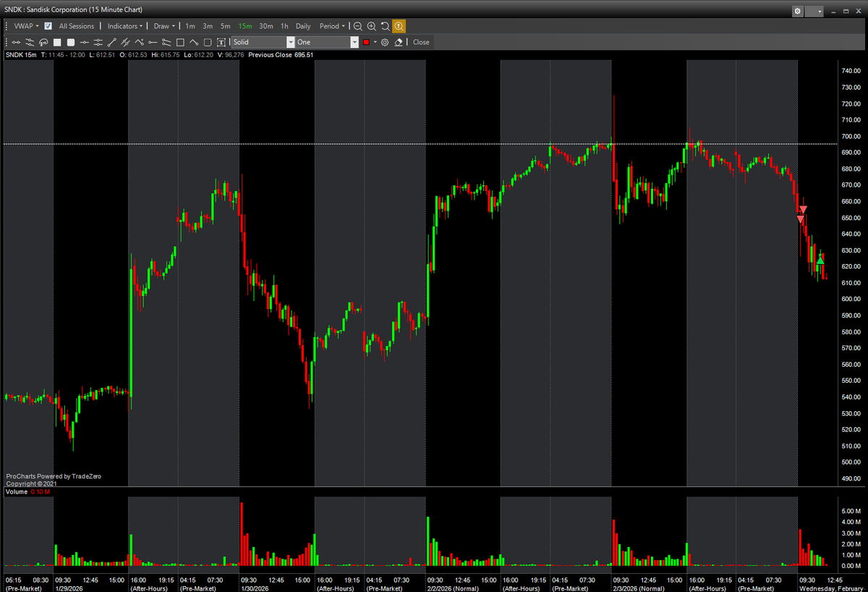Switch to the Daily timeframe
Viewport: 868px width, 592px height.
pos(303,26)
